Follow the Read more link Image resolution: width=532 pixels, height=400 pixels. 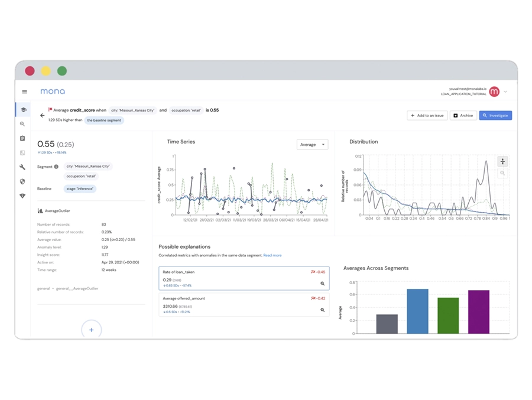point(273,255)
